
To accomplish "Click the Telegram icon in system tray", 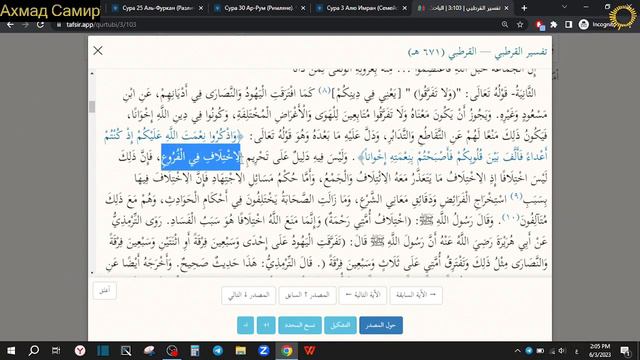I will (x=529, y=351).
